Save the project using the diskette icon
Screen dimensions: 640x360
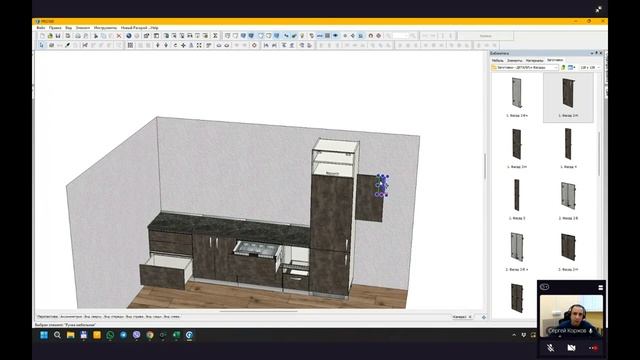point(58,36)
